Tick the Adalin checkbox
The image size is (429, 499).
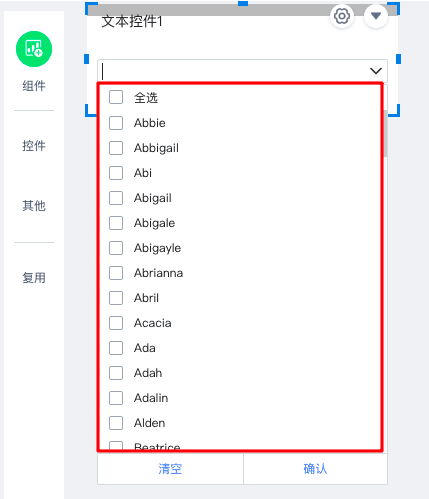(x=116, y=398)
